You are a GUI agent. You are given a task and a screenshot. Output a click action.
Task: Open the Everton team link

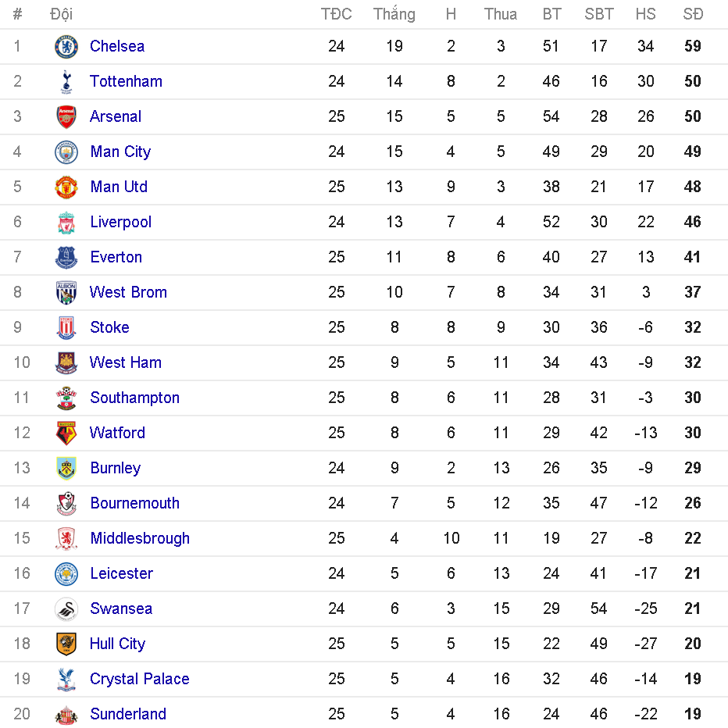pos(116,257)
